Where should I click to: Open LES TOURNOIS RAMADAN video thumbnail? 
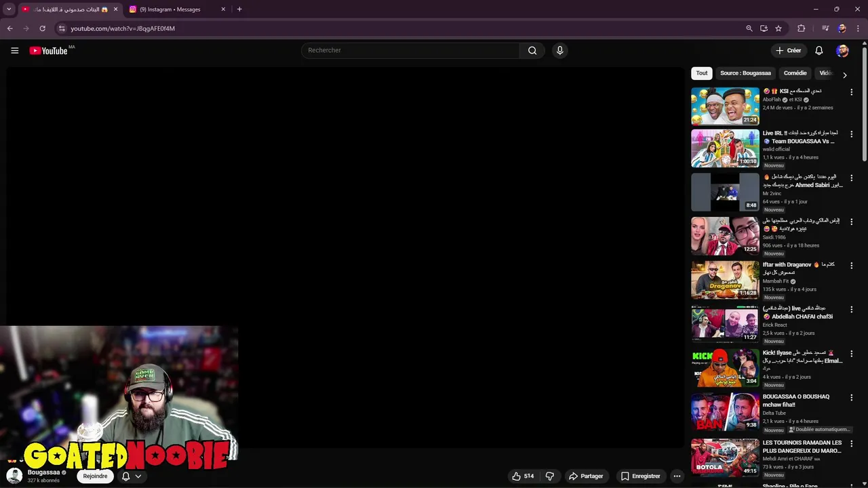[725, 457]
